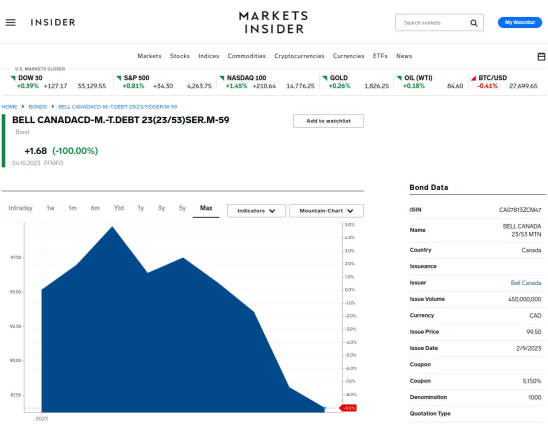The height and width of the screenshot is (425, 548).
Task: Select the Intraday chart range
Action: [20, 208]
